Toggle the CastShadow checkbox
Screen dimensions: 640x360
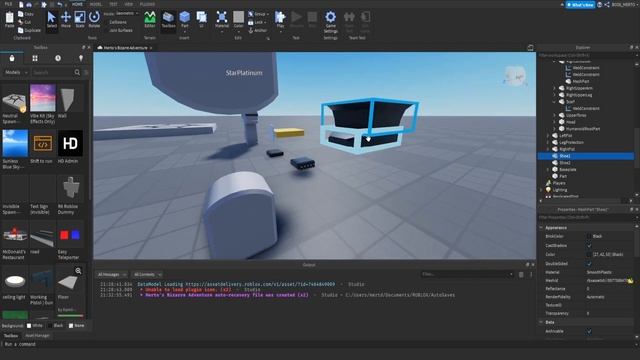(x=589, y=245)
